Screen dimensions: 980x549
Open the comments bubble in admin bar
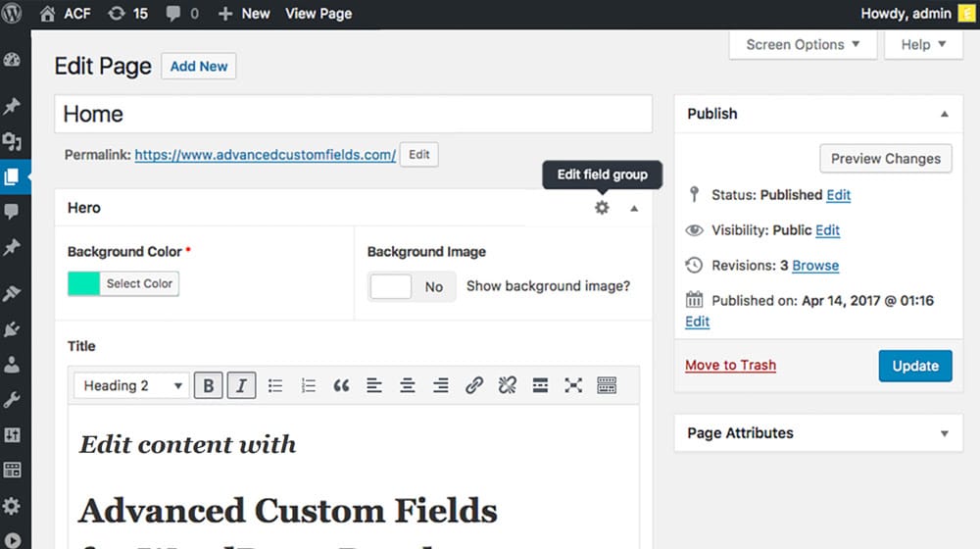[173, 13]
